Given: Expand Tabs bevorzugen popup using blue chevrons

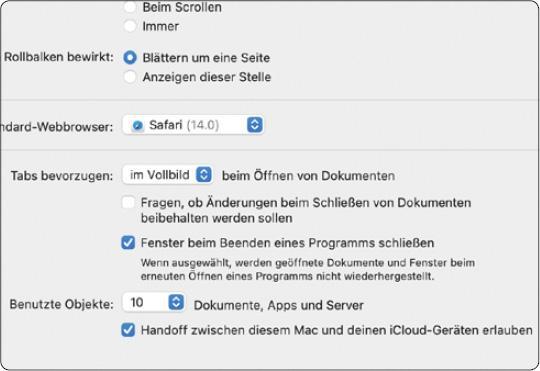Looking at the screenshot, I should (x=204, y=175).
